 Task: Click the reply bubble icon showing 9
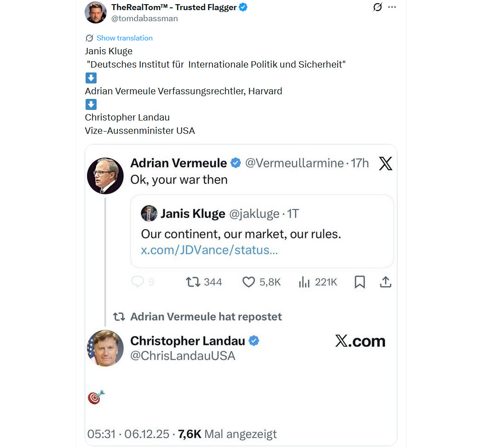tap(138, 281)
